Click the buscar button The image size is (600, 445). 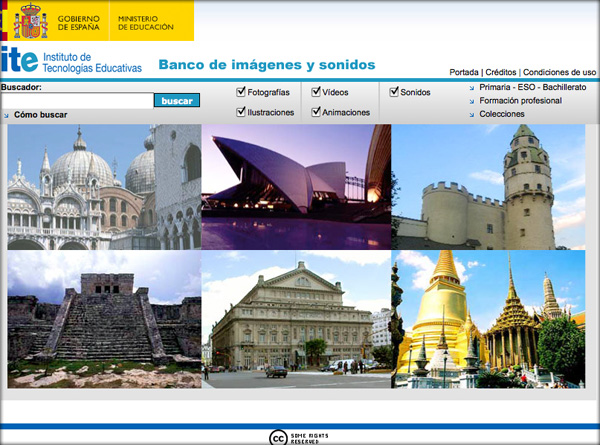tap(177, 101)
